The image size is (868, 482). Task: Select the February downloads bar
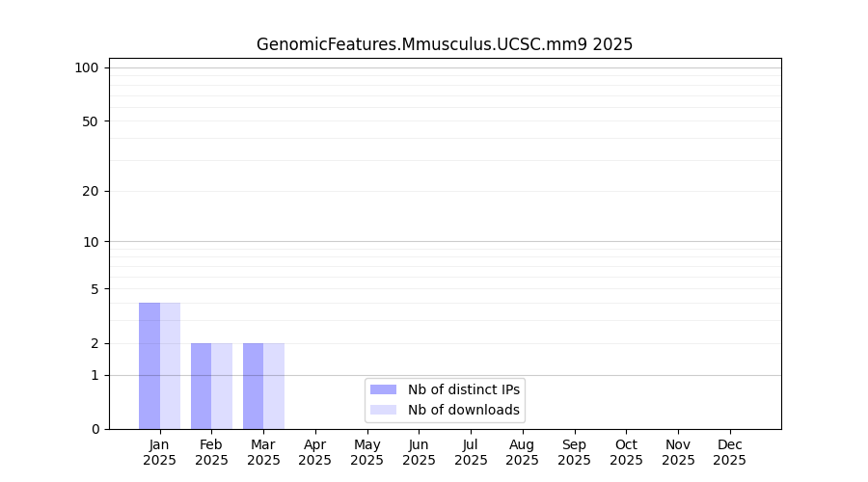coord(222,386)
